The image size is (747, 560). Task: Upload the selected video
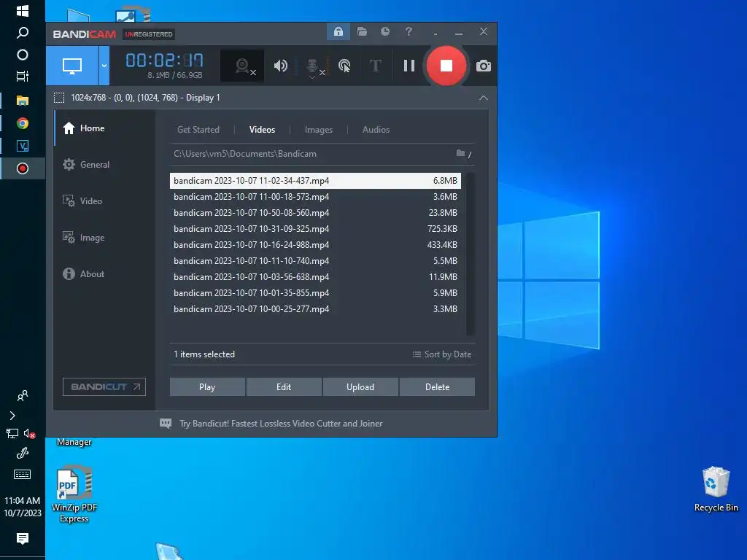(x=360, y=387)
